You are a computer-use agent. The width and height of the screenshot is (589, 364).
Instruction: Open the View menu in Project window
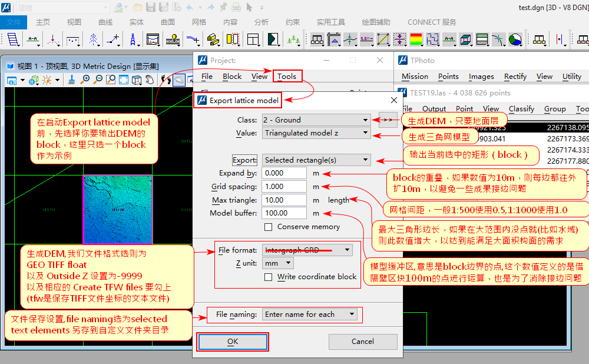pos(259,76)
